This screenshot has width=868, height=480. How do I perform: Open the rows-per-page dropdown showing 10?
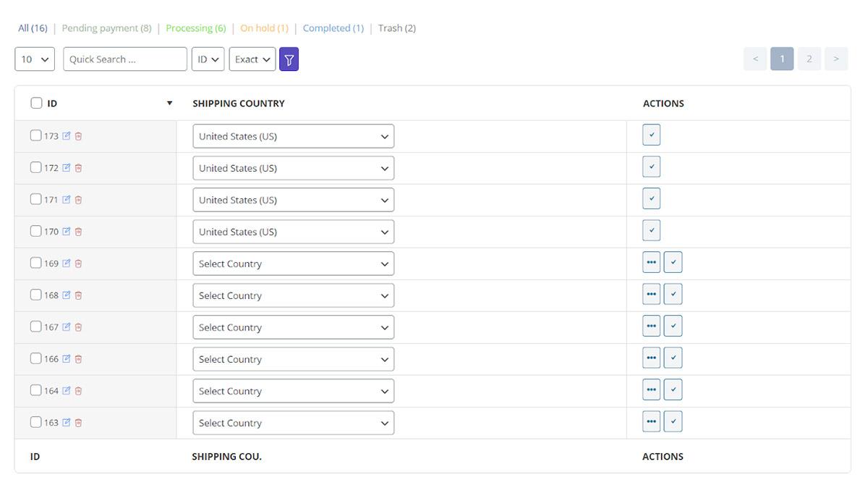pyautogui.click(x=35, y=59)
